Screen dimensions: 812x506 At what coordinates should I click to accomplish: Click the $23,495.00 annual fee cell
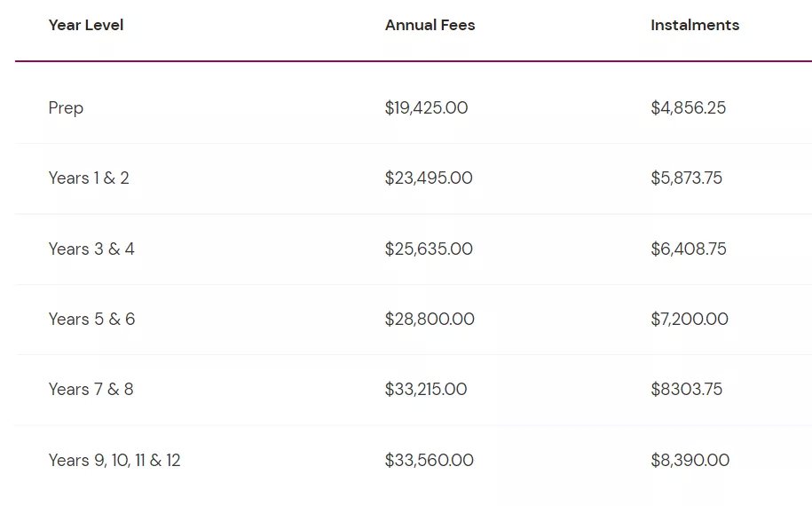click(x=429, y=178)
